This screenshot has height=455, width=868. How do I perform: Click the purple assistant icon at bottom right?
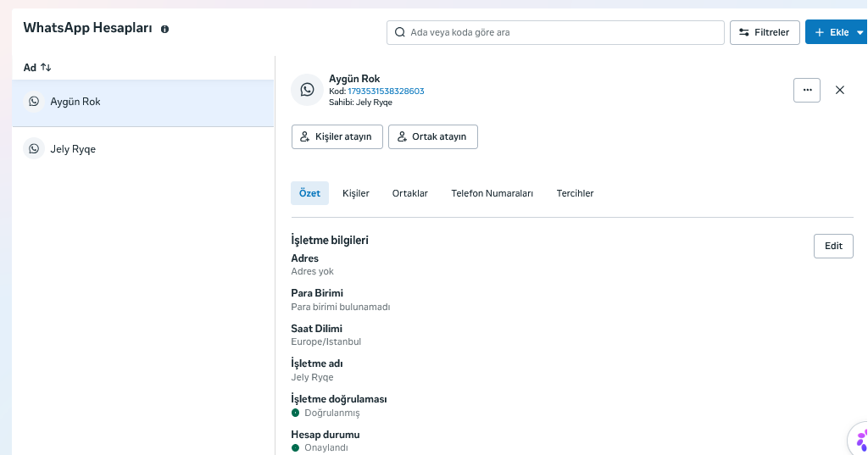[860, 441]
